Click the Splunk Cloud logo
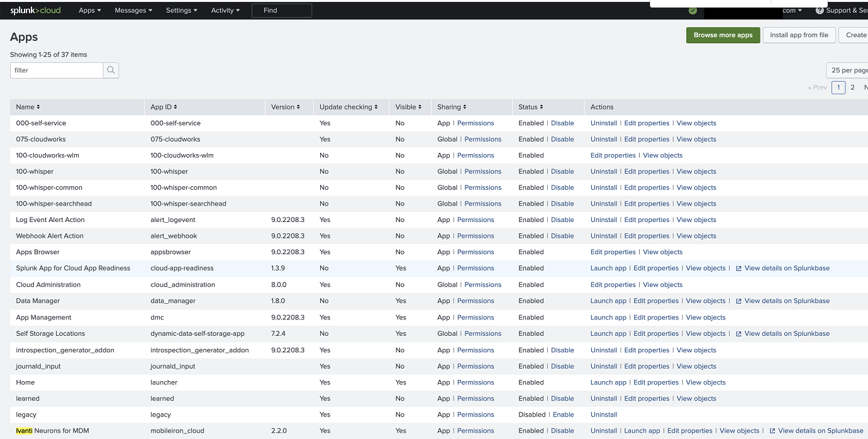This screenshot has height=439, width=868. pos(35,10)
